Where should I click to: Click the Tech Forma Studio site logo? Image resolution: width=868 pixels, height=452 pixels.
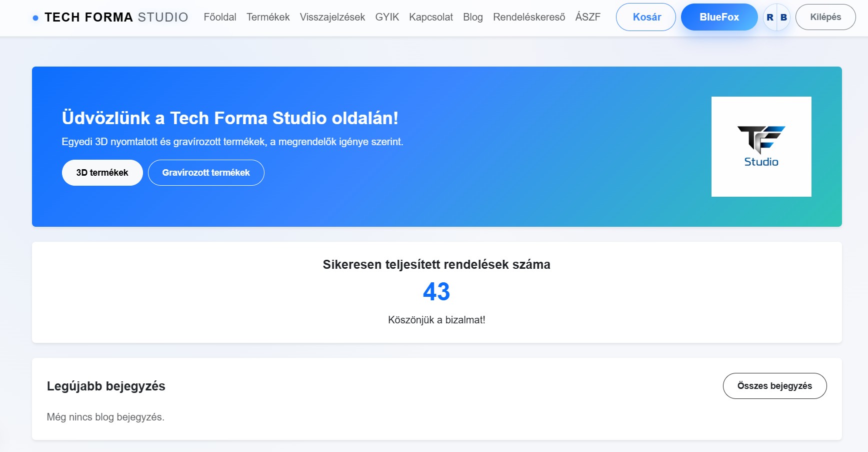110,18
